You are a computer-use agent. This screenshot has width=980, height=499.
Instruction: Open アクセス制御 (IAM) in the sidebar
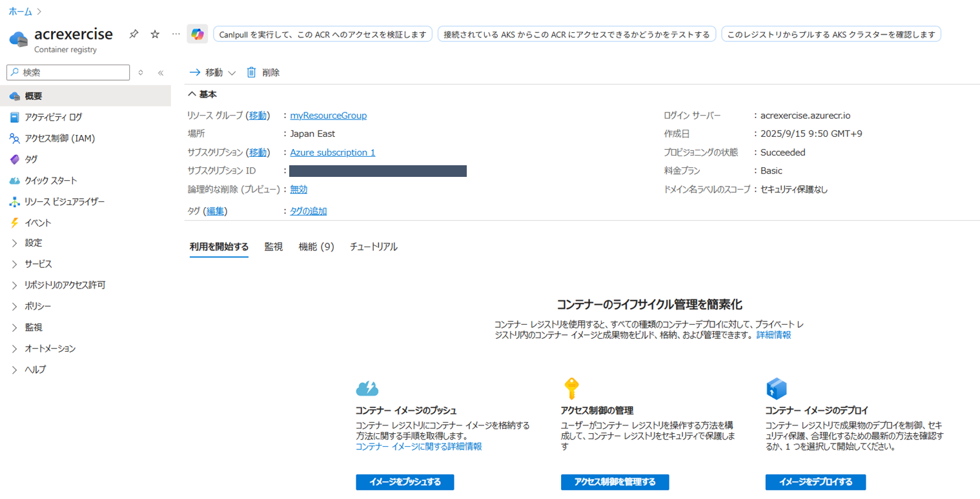click(x=85, y=138)
